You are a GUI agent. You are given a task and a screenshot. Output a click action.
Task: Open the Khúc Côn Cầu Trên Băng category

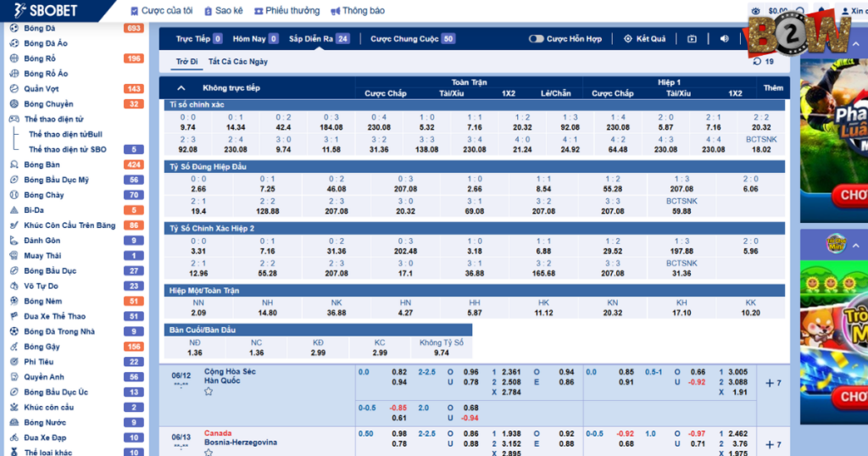tap(70, 225)
